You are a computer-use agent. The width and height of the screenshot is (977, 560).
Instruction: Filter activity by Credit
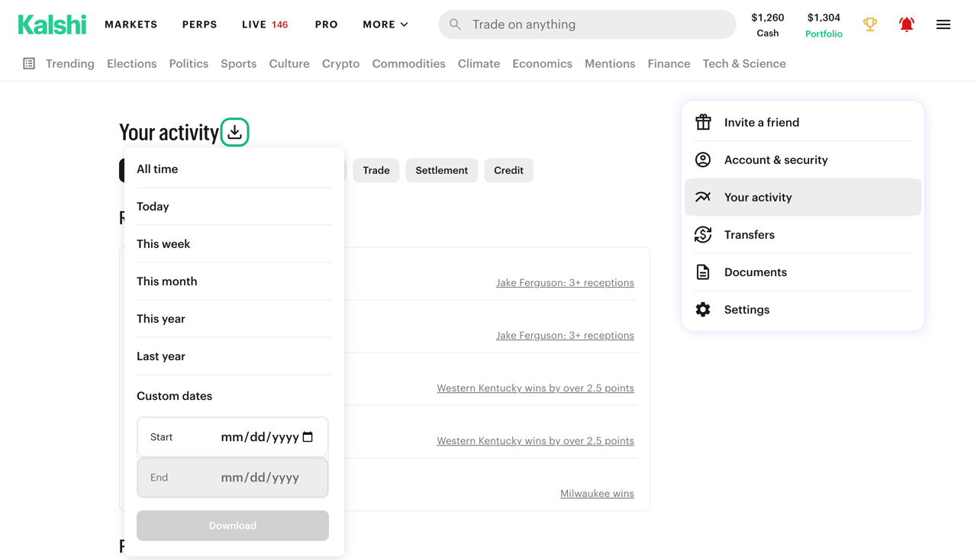(x=508, y=170)
